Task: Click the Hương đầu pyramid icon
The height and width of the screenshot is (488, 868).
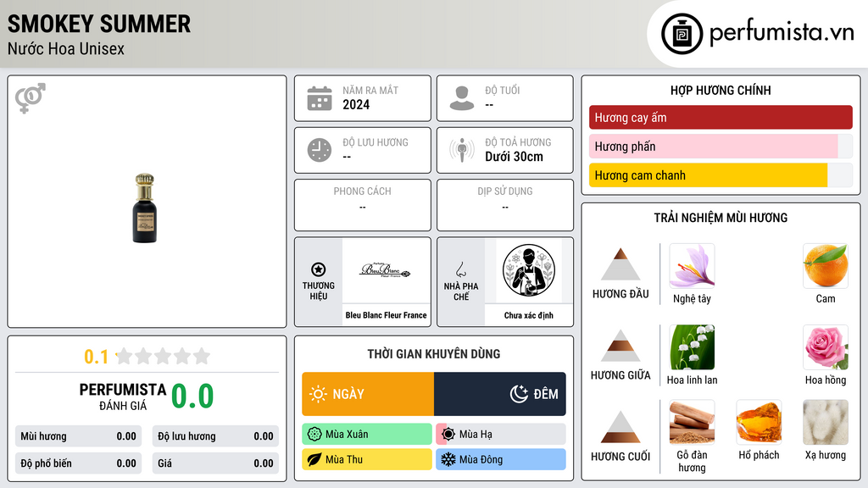Action: (x=620, y=264)
